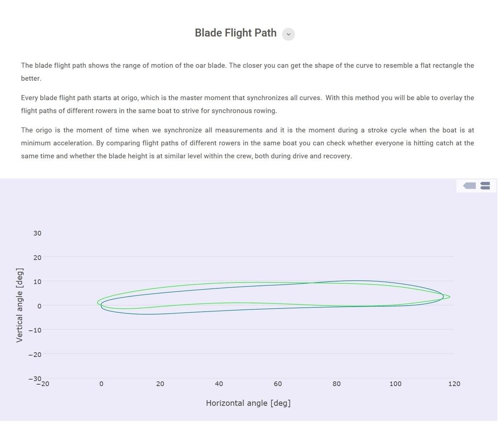Click the 60 tick on horizontal axis

278,384
